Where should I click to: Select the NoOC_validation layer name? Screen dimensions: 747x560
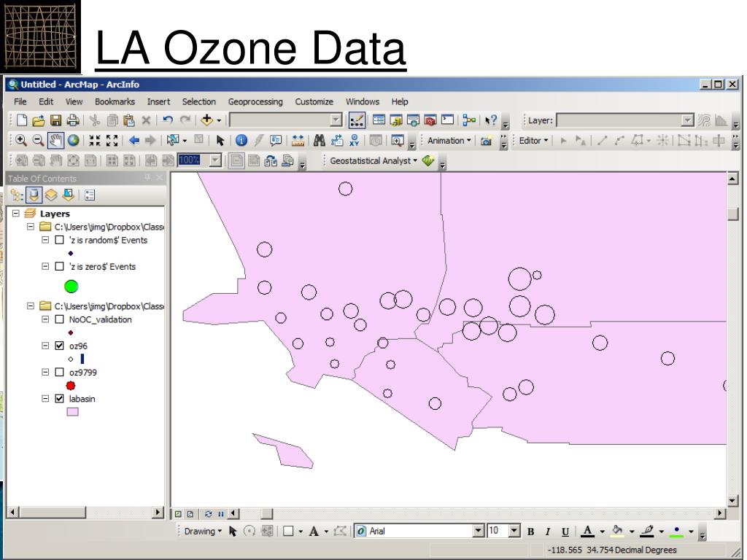point(100,319)
